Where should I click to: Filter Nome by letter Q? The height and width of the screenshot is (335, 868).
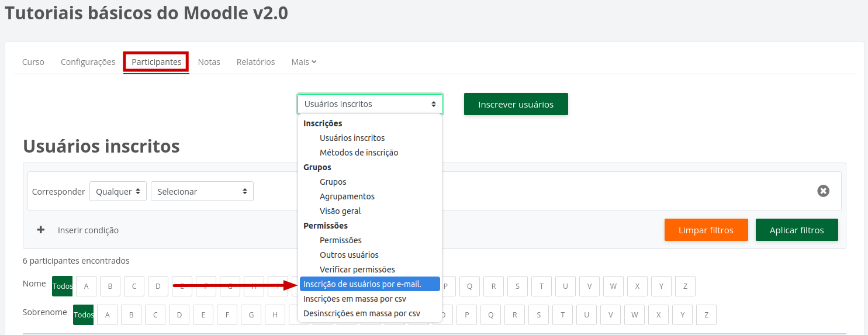coord(470,286)
